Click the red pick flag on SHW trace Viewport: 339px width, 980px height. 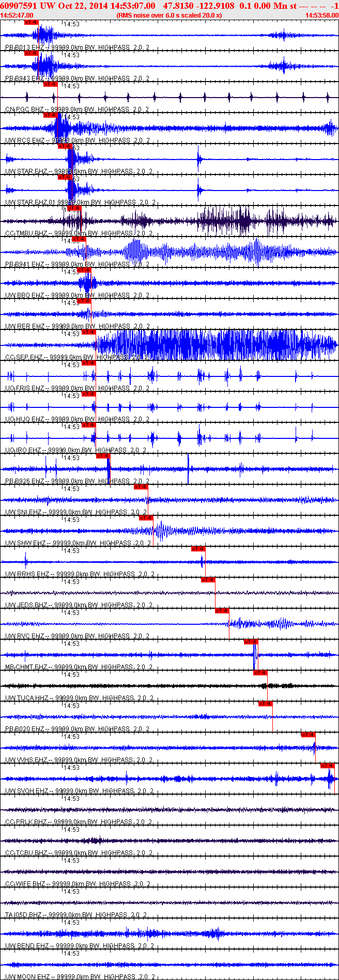(x=146, y=518)
